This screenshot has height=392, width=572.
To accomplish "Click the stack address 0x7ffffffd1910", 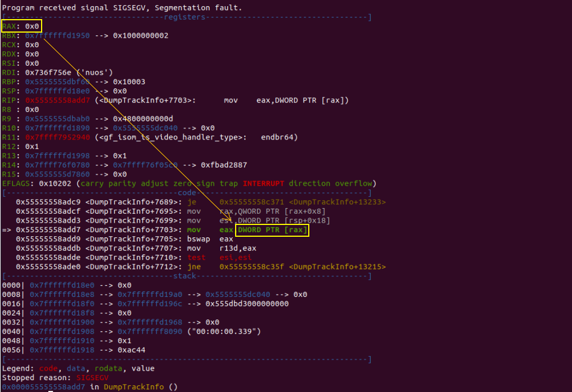I will tap(62, 341).
